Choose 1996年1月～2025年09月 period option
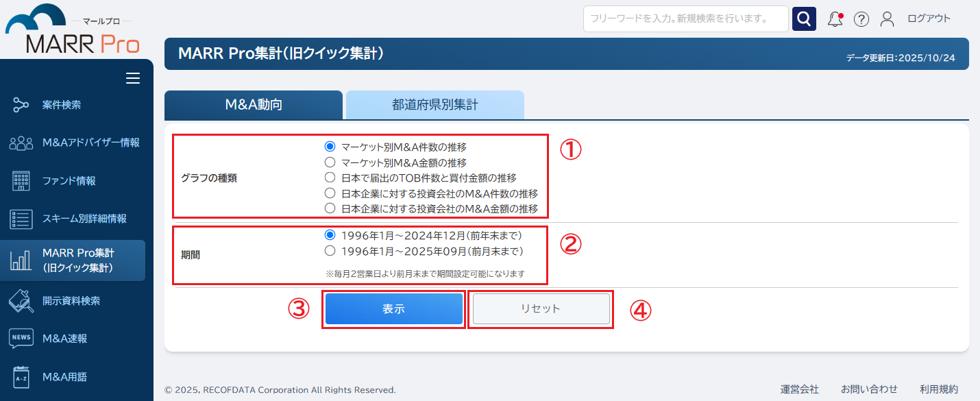The height and width of the screenshot is (401, 980). [x=330, y=251]
